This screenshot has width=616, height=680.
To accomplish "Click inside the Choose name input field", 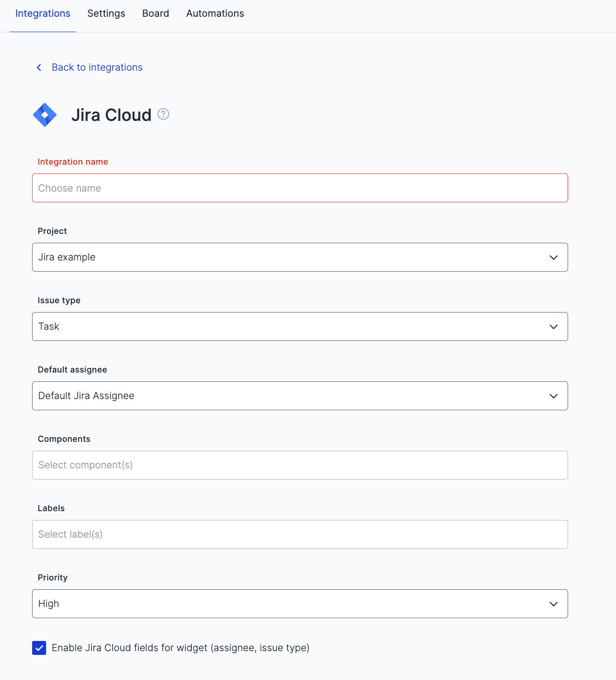I will pyautogui.click(x=300, y=188).
